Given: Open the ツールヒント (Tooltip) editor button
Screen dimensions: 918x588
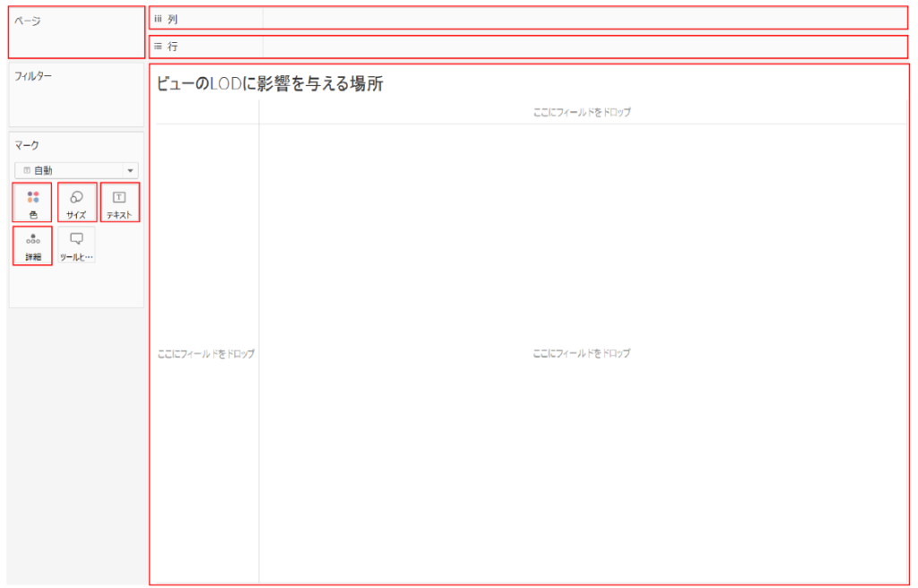Looking at the screenshot, I should tap(76, 245).
